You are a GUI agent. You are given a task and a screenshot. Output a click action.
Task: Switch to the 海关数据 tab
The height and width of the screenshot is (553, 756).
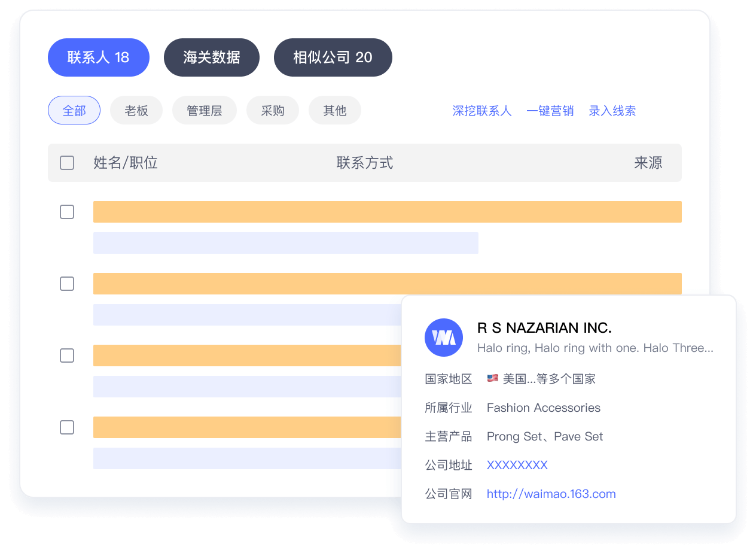[211, 57]
